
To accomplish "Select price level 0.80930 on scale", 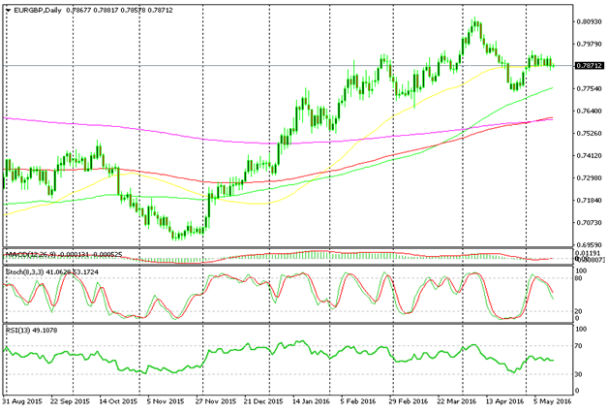I will point(589,22).
